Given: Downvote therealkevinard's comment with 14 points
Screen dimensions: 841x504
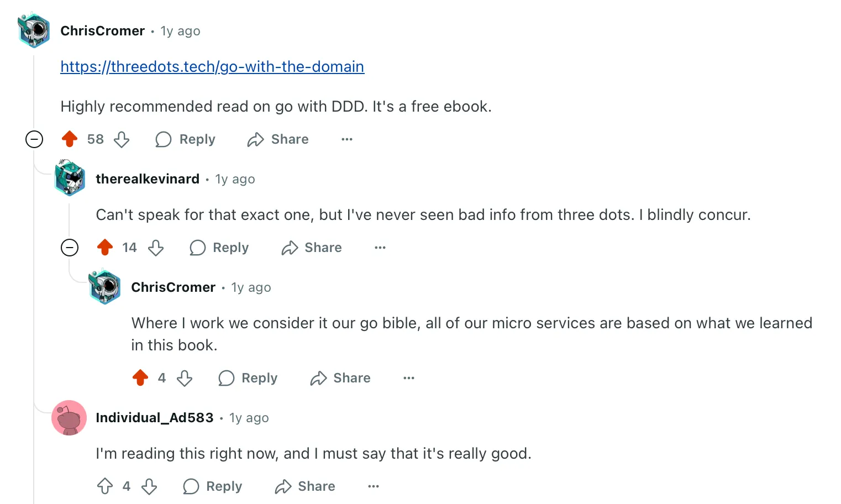Looking at the screenshot, I should [x=156, y=248].
